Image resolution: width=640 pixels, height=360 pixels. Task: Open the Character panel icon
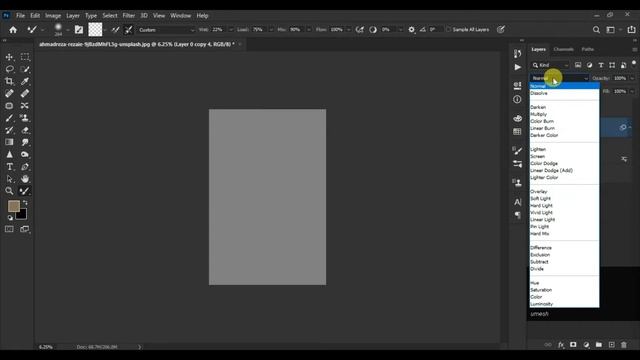coord(518,202)
